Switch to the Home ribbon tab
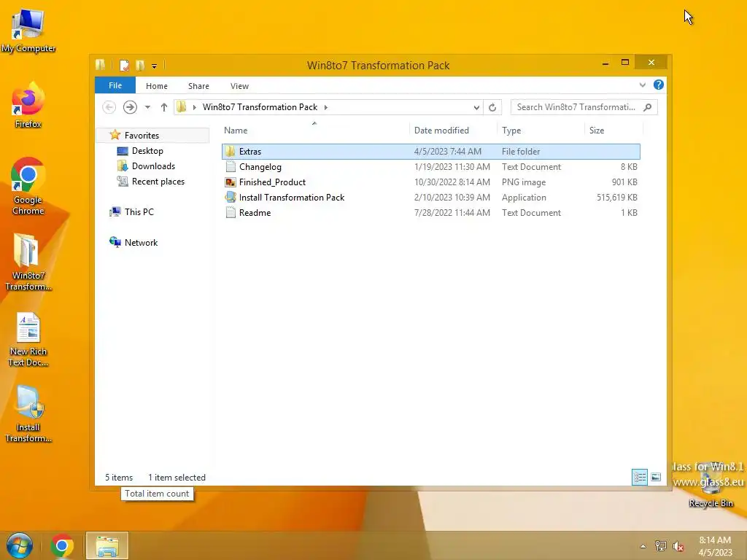The width and height of the screenshot is (747, 560). [x=157, y=86]
